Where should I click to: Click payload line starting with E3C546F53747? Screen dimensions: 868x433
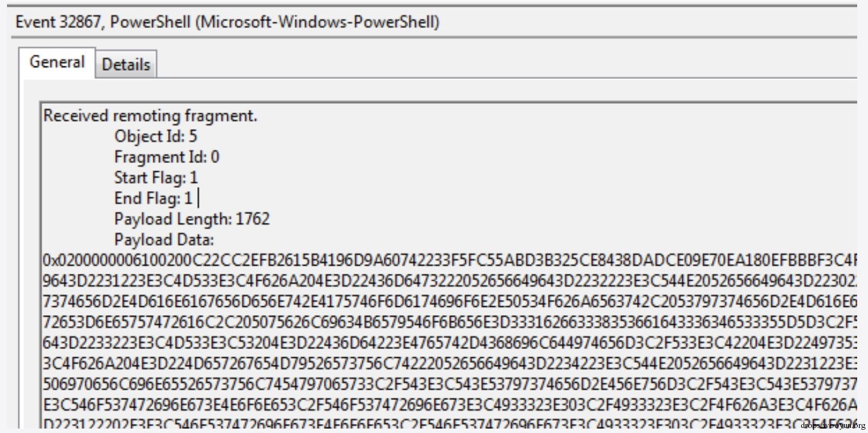coord(451,404)
